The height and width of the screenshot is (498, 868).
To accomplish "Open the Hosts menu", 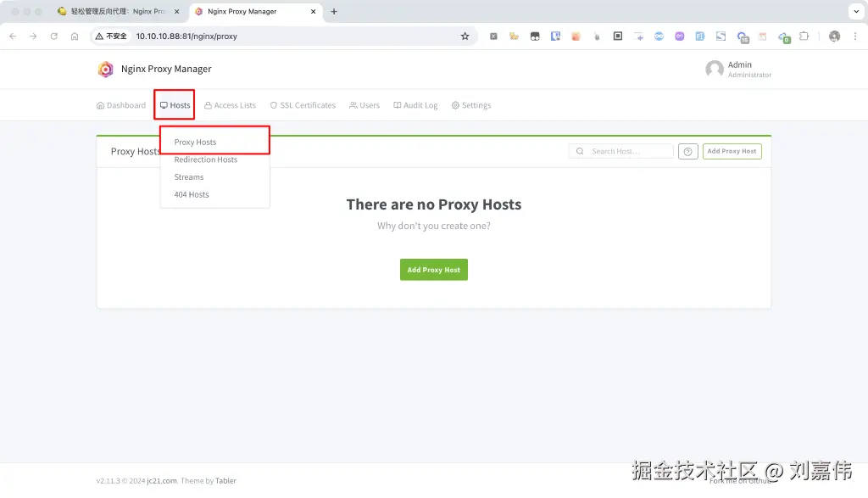I will coord(175,104).
